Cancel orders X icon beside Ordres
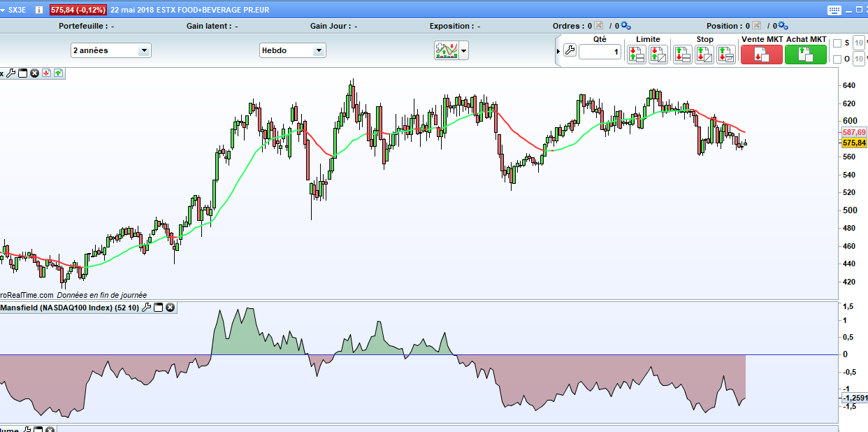Viewport: 868px width, 432px height. tap(599, 26)
